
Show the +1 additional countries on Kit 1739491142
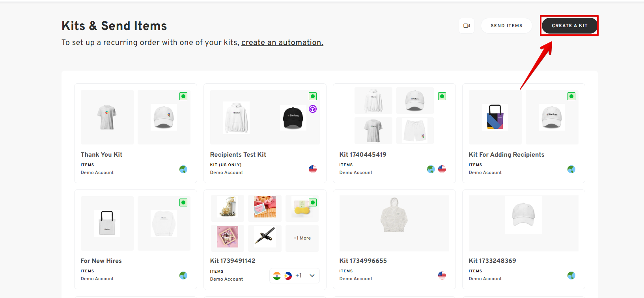point(299,276)
